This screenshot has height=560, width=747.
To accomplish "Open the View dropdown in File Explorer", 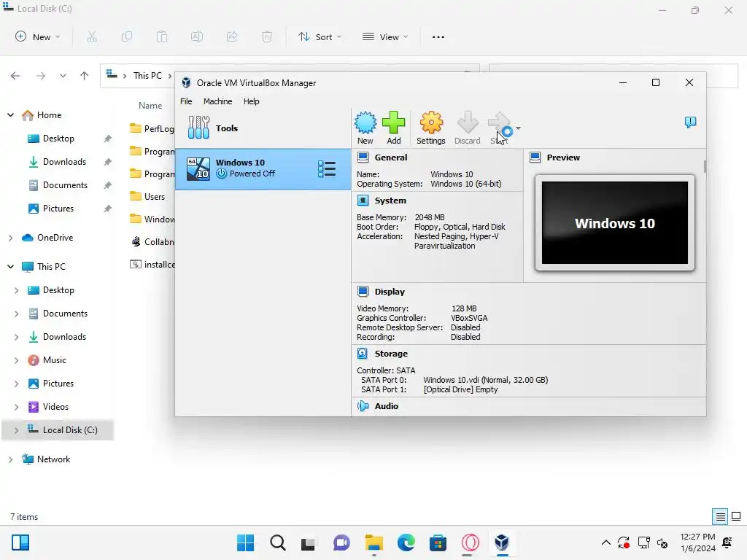I will (x=385, y=36).
